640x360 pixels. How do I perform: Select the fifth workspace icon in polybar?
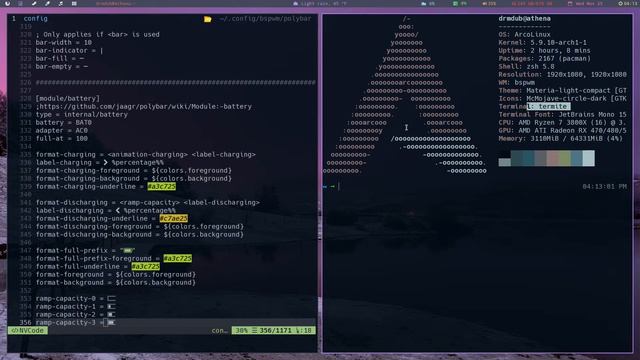[60, 3]
